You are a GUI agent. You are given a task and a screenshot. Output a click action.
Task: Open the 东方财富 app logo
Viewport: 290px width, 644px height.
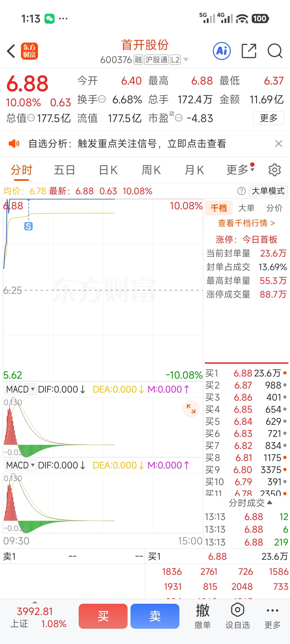coord(29,51)
